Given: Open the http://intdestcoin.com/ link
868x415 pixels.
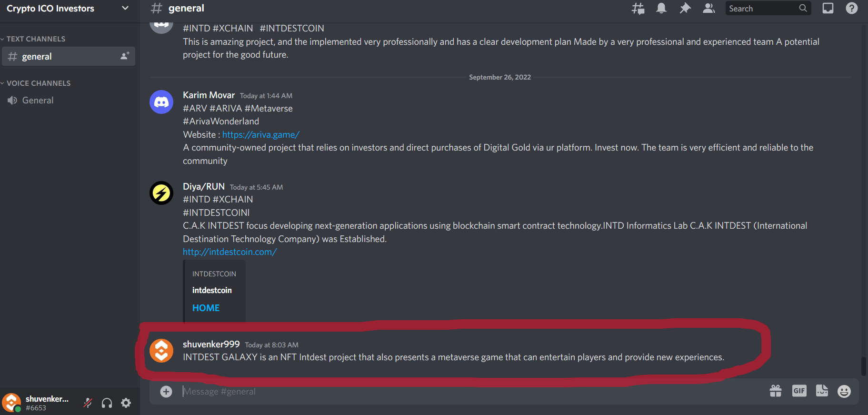Looking at the screenshot, I should (230, 252).
